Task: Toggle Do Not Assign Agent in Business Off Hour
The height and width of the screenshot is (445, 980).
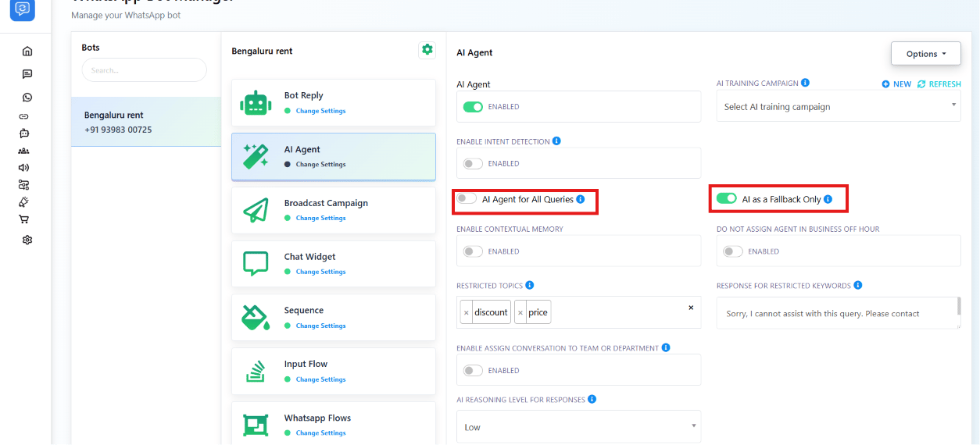Action: coord(733,251)
